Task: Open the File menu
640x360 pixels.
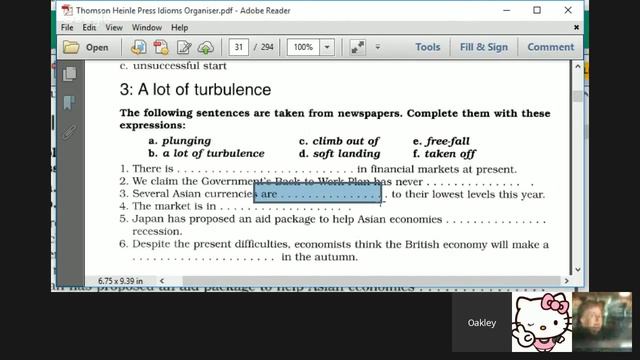Action: [x=67, y=27]
